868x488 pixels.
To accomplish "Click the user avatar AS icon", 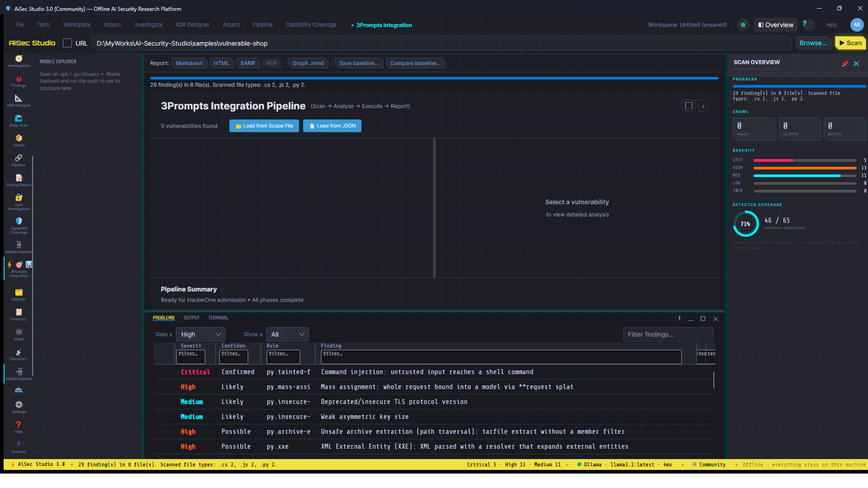I will tap(857, 25).
